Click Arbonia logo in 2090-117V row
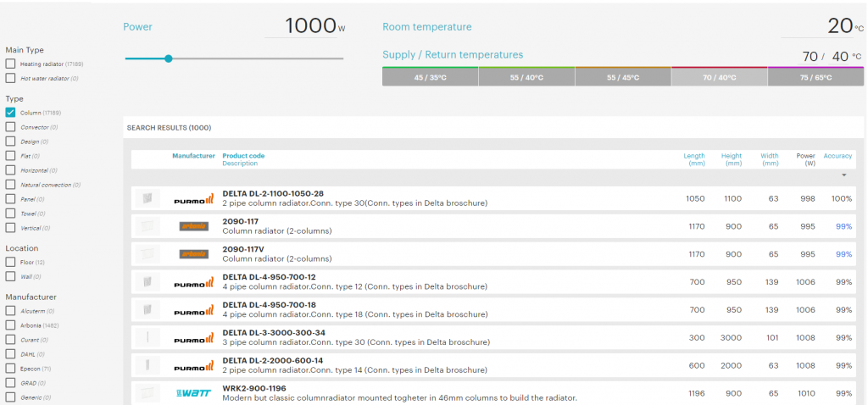The height and width of the screenshot is (405, 868). click(194, 254)
